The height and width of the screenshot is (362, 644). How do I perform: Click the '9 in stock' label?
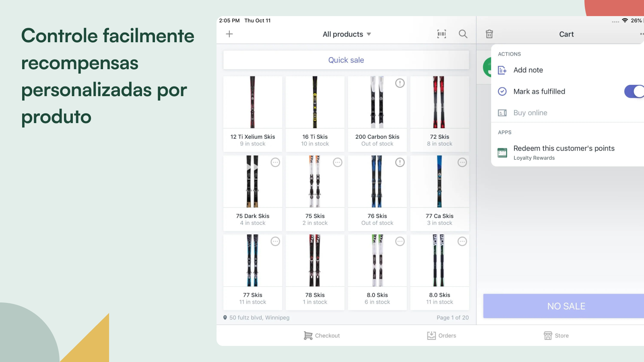253,144
